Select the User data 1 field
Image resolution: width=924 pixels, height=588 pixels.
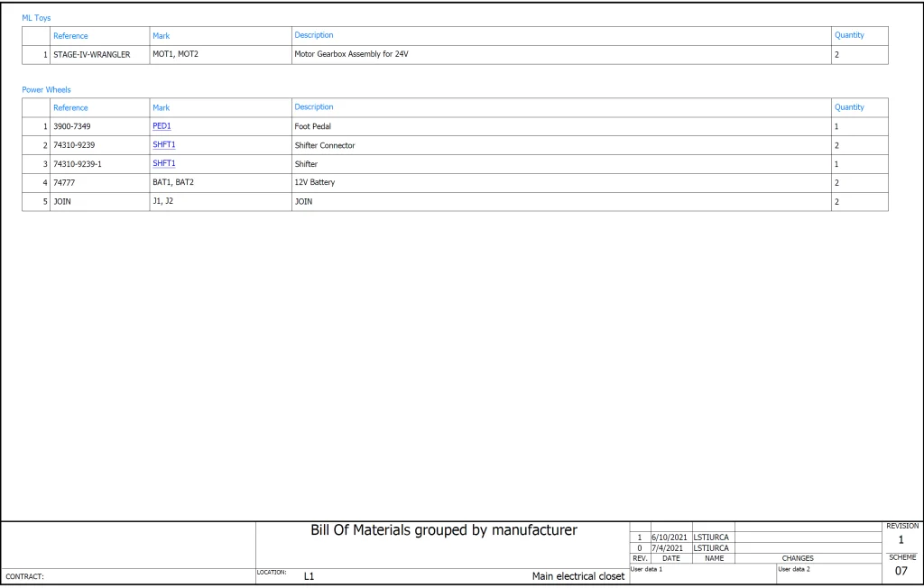click(646, 569)
